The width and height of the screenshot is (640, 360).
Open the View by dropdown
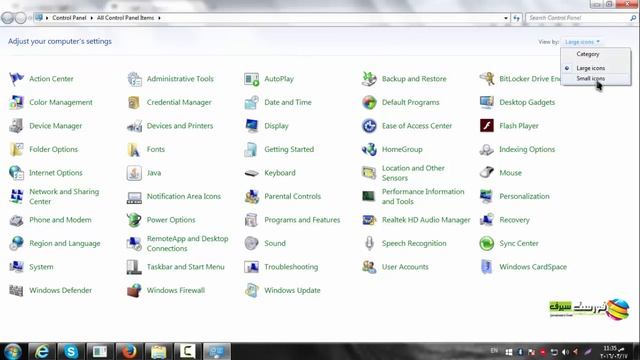pos(582,42)
